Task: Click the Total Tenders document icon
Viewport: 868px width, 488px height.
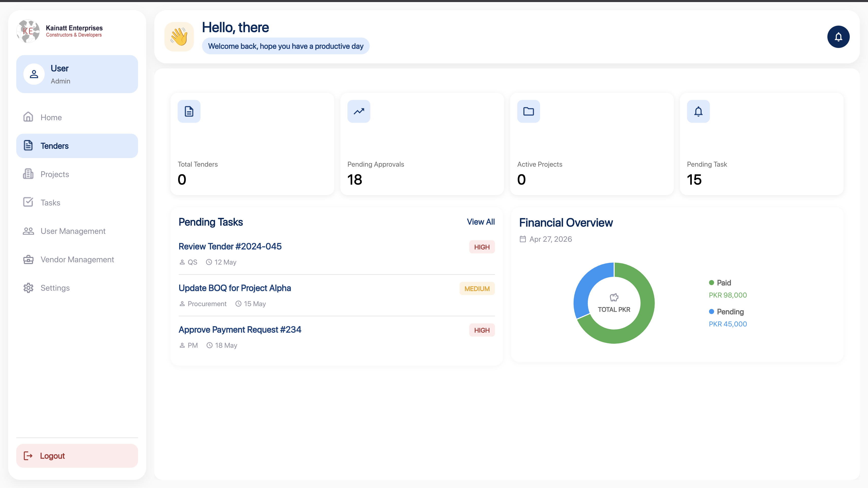Action: 189,111
